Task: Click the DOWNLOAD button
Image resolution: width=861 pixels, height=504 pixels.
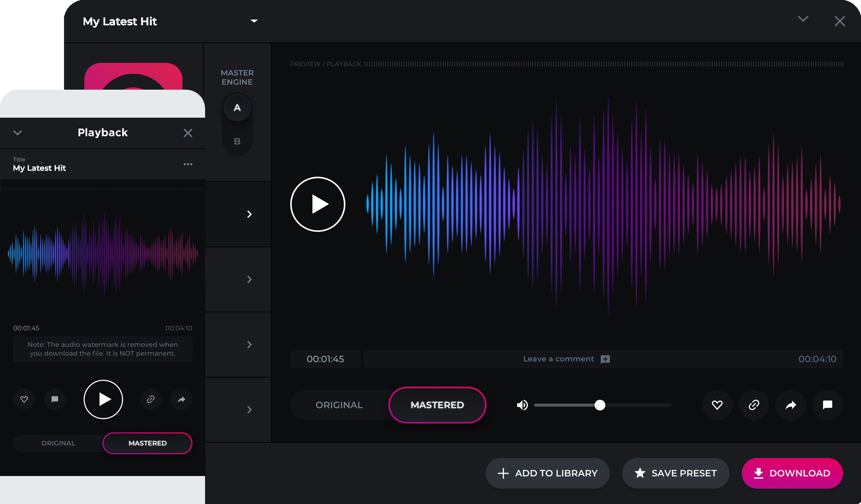Action: (792, 473)
